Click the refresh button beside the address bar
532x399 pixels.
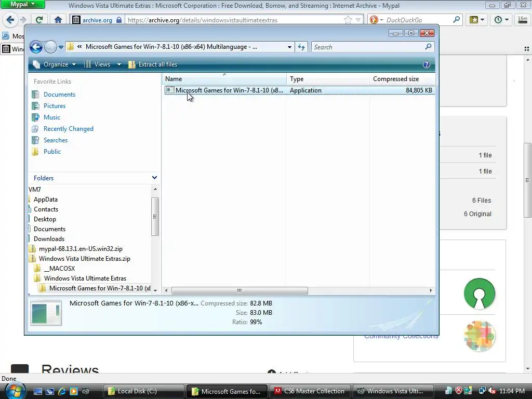point(301,47)
